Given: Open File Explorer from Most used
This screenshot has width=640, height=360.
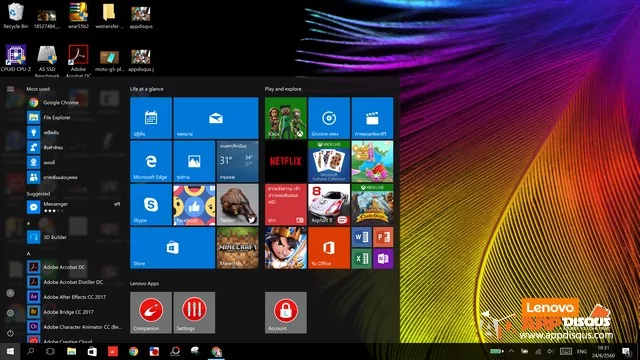Looking at the screenshot, I should tap(75, 118).
